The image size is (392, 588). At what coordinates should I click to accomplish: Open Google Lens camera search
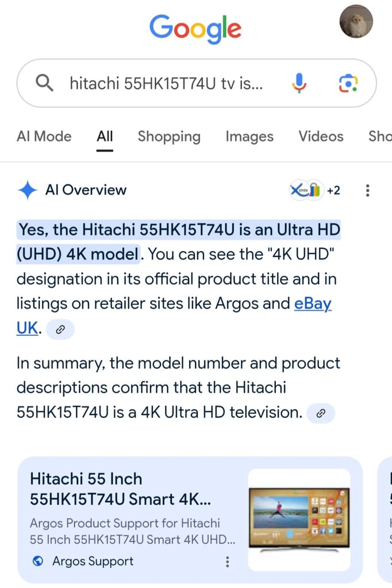(348, 83)
